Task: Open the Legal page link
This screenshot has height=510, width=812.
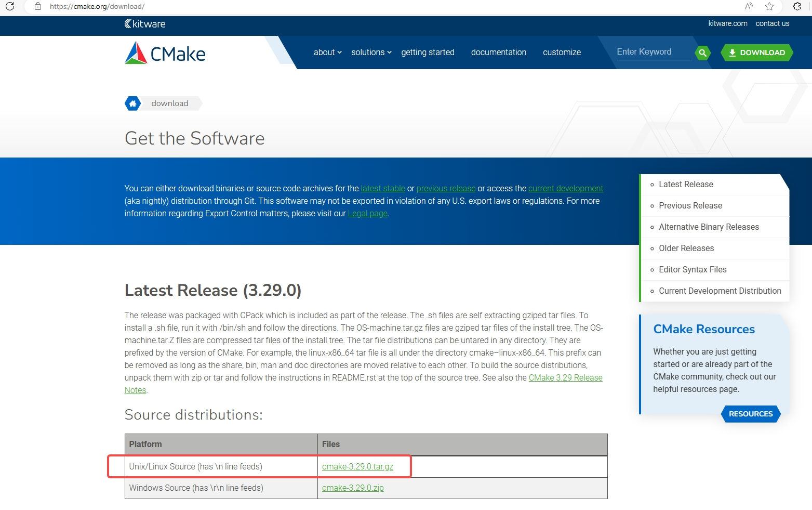Action: (367, 214)
